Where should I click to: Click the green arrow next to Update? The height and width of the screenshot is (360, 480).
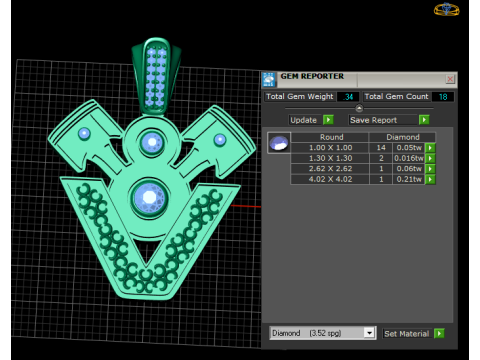tap(328, 120)
